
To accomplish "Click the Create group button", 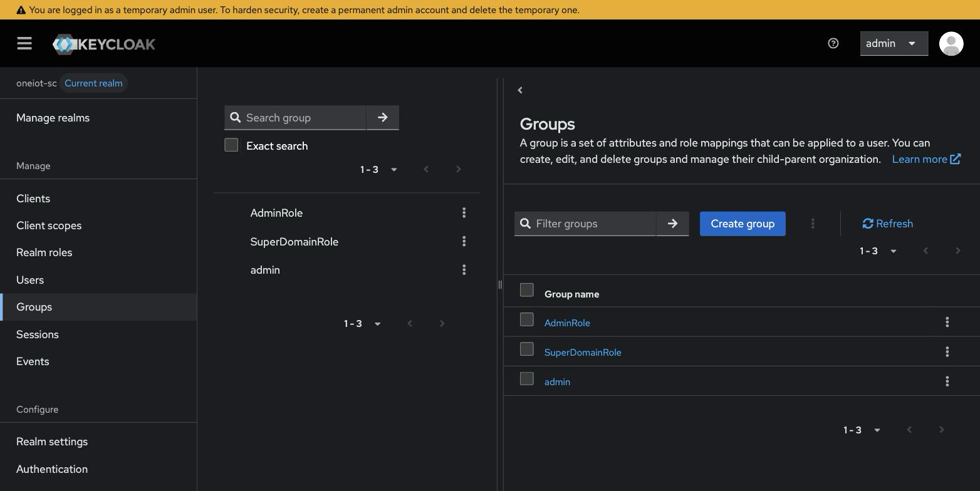I will pyautogui.click(x=743, y=224).
